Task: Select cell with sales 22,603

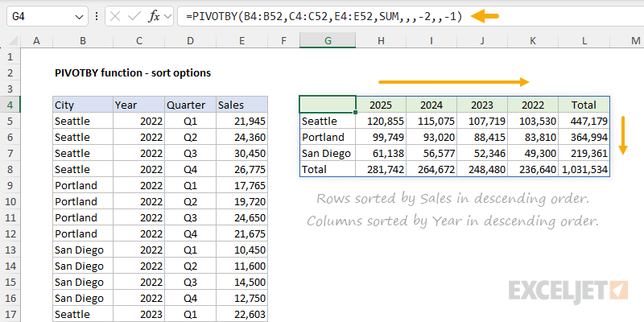Action: coord(242,314)
